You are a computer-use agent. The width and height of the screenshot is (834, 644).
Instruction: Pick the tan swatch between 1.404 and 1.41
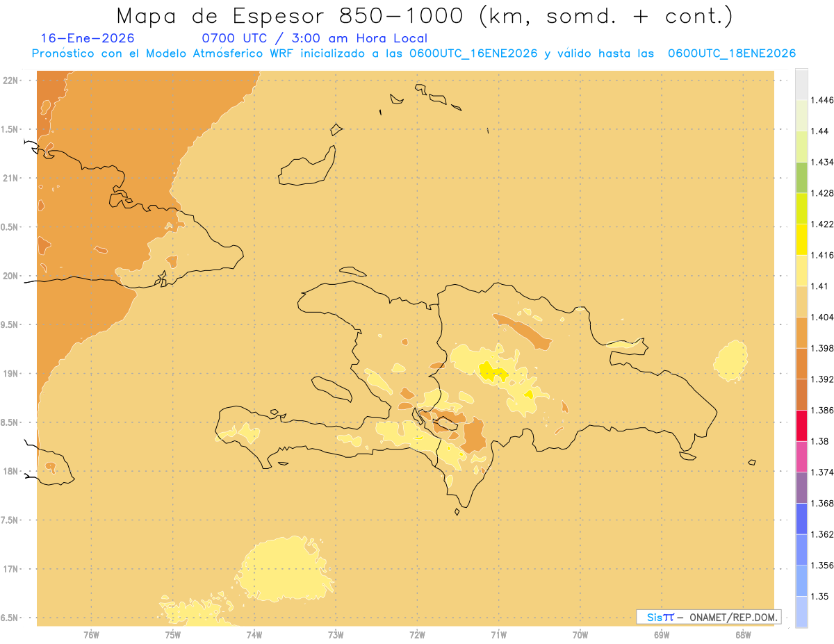(x=801, y=301)
